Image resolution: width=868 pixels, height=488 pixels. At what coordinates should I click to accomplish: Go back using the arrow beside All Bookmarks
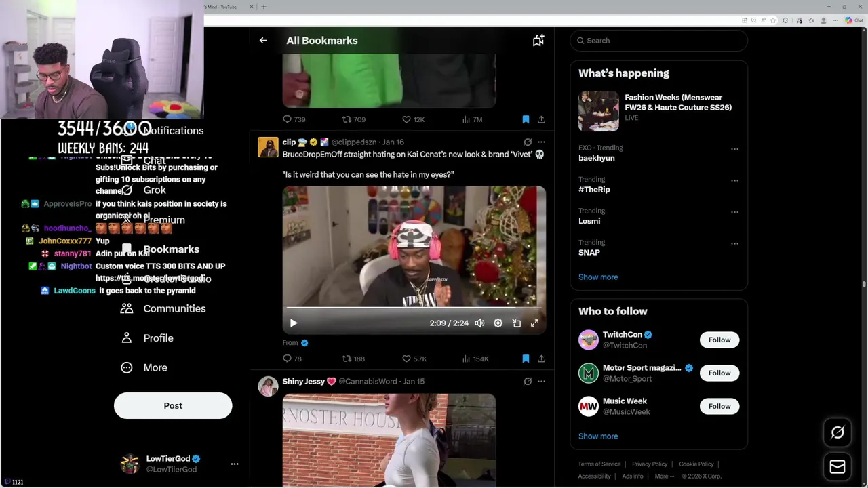pyautogui.click(x=263, y=41)
